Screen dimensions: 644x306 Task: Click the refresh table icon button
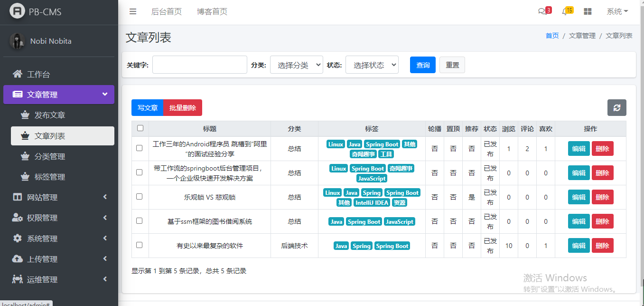point(617,108)
